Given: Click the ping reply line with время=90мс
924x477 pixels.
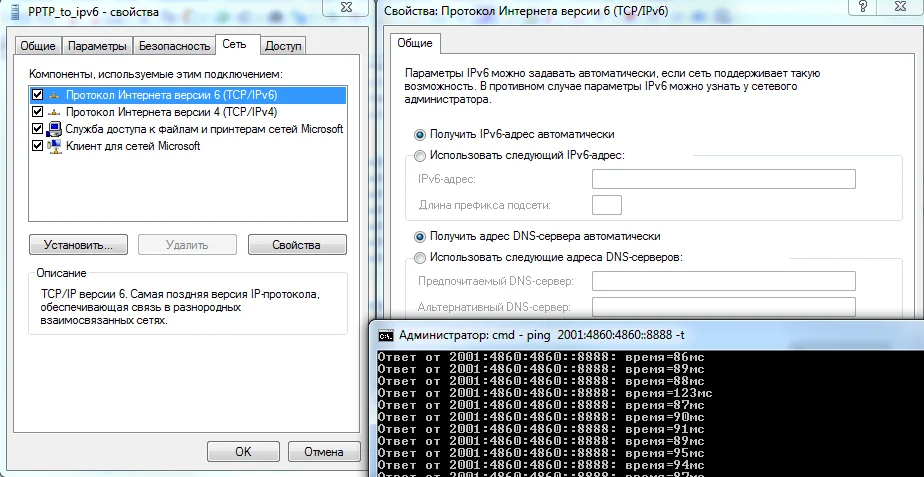Looking at the screenshot, I should pyautogui.click(x=541, y=417).
